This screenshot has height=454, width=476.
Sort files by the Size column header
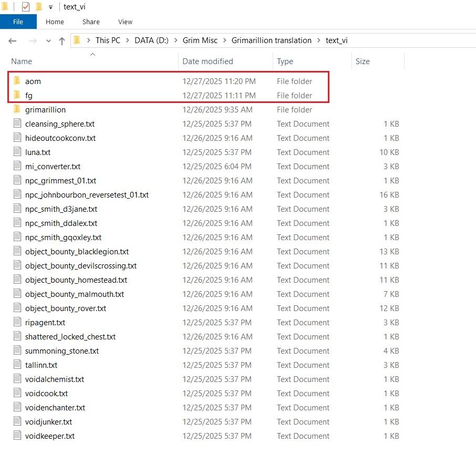click(x=363, y=61)
